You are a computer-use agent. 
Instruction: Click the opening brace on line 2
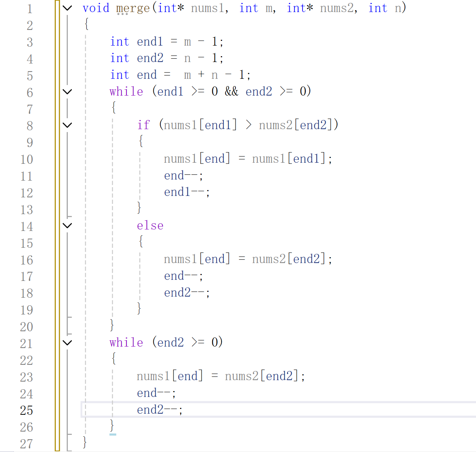coord(86,24)
